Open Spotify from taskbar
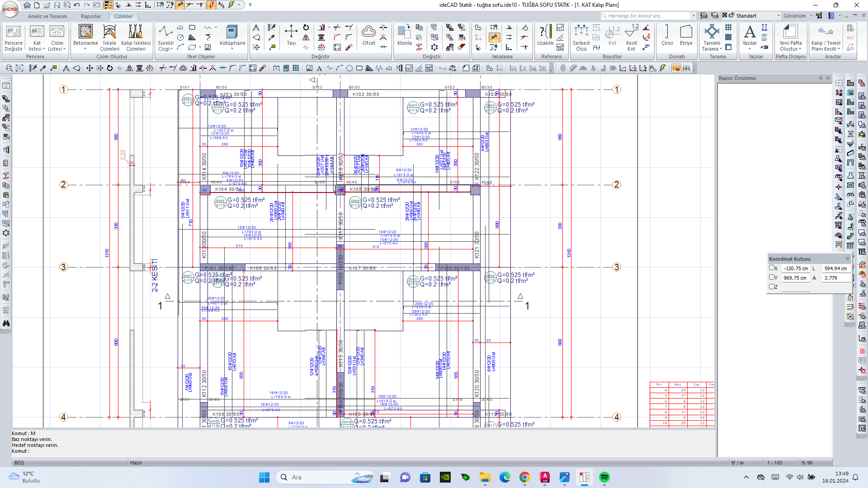The width and height of the screenshot is (868, 488). (x=604, y=477)
